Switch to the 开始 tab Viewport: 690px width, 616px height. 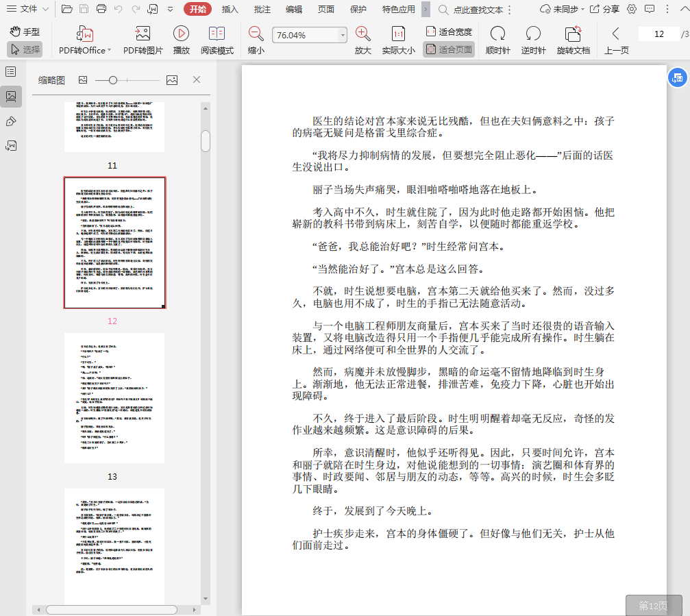click(x=197, y=9)
